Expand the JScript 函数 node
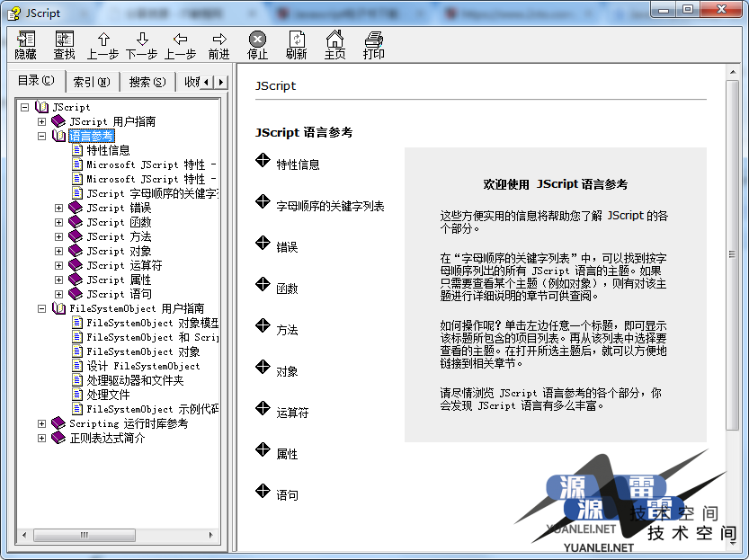 point(58,223)
